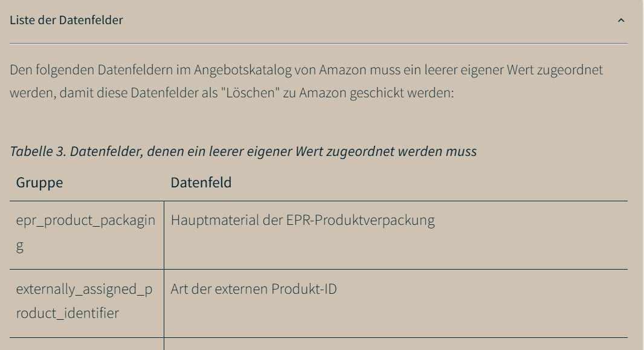644x350 pixels.
Task: Click the wrapped "roduct_identifier" text line
Action: click(67, 313)
